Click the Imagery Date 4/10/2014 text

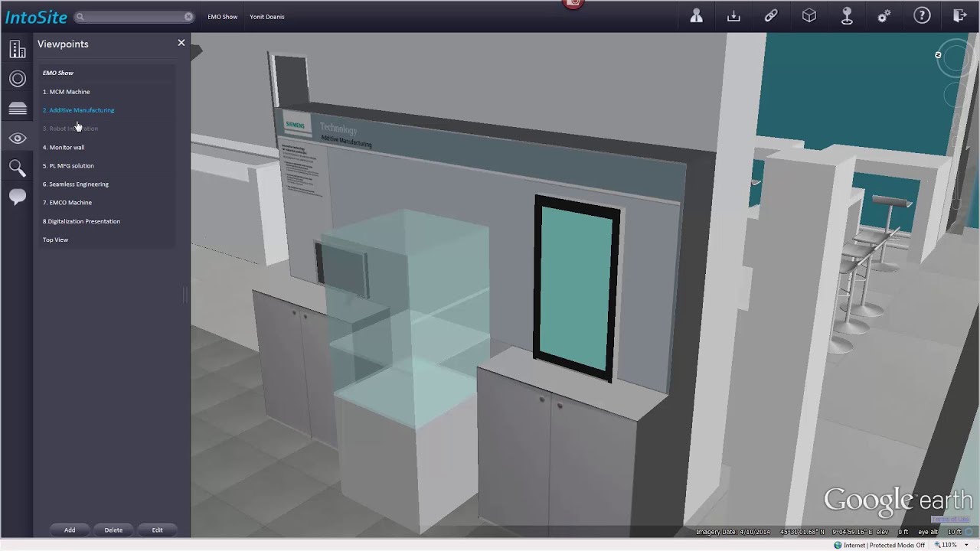point(733,532)
